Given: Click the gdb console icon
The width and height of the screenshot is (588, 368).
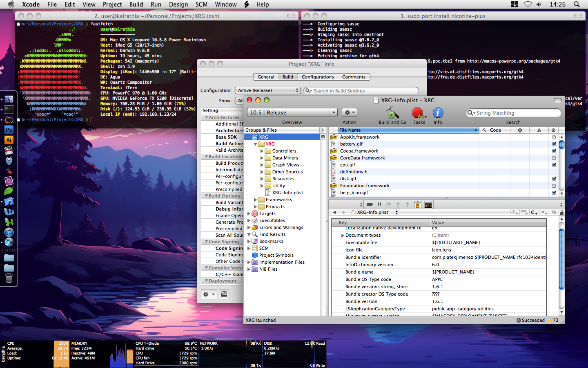Looking at the screenshot, I should click(x=428, y=205).
